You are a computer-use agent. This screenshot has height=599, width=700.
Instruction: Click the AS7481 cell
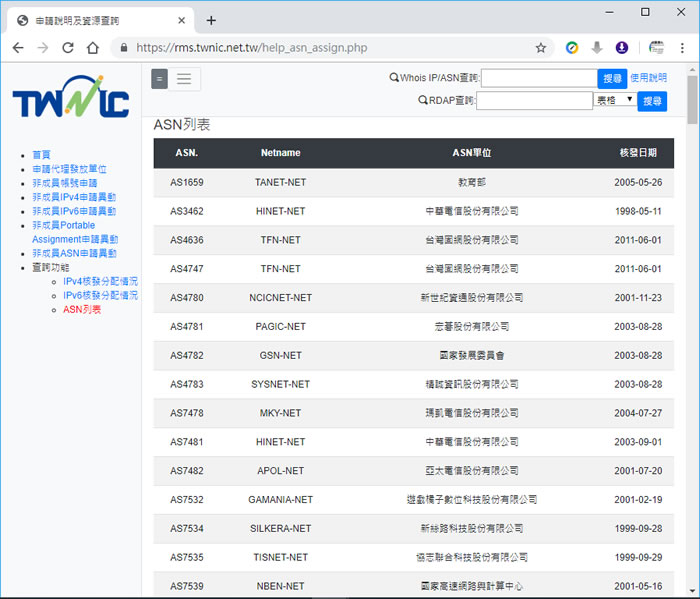[x=187, y=442]
